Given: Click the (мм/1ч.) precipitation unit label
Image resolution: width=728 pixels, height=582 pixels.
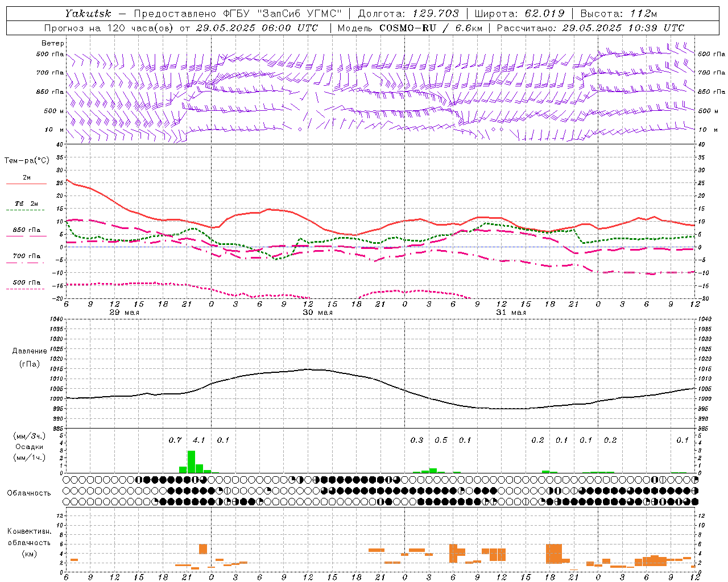Looking at the screenshot, I should [30, 458].
